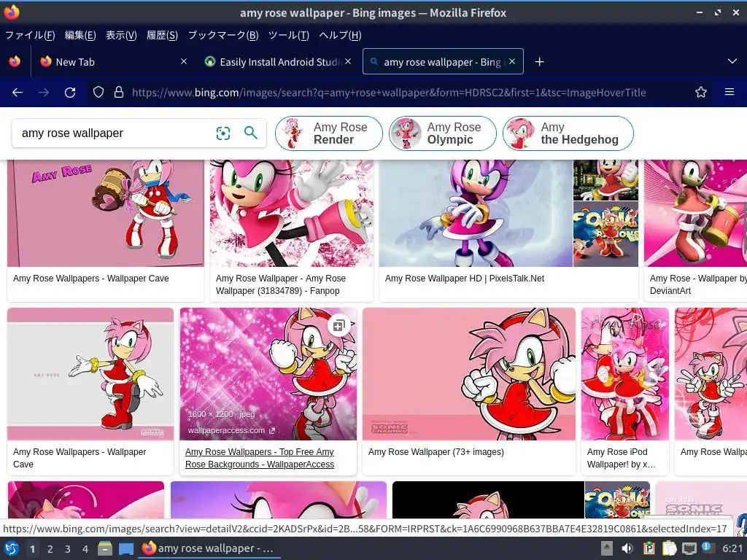Select the Amy Rose Olympic suggestion
This screenshot has height=560, width=747.
443,133
